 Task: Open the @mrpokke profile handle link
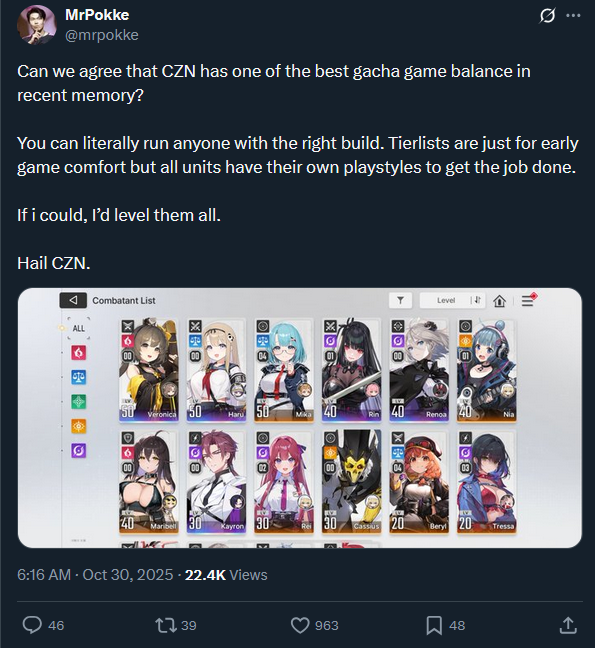pyautogui.click(x=102, y=35)
